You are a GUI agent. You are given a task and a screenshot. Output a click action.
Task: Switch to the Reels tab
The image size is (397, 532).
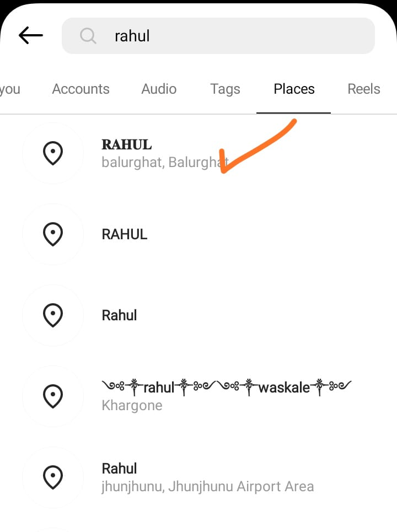[364, 89]
